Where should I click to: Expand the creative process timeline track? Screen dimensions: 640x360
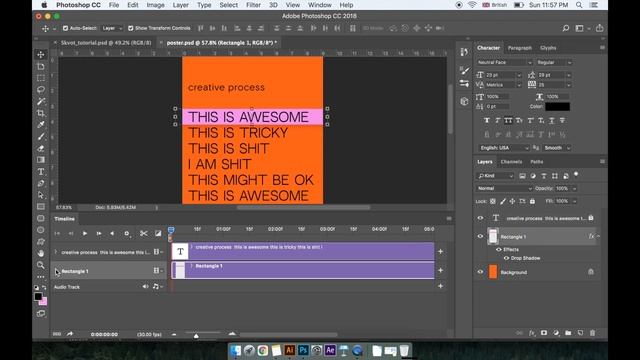click(56, 252)
